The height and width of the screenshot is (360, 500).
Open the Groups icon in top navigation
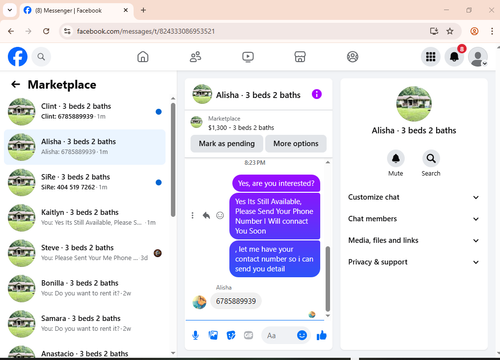[x=352, y=57]
